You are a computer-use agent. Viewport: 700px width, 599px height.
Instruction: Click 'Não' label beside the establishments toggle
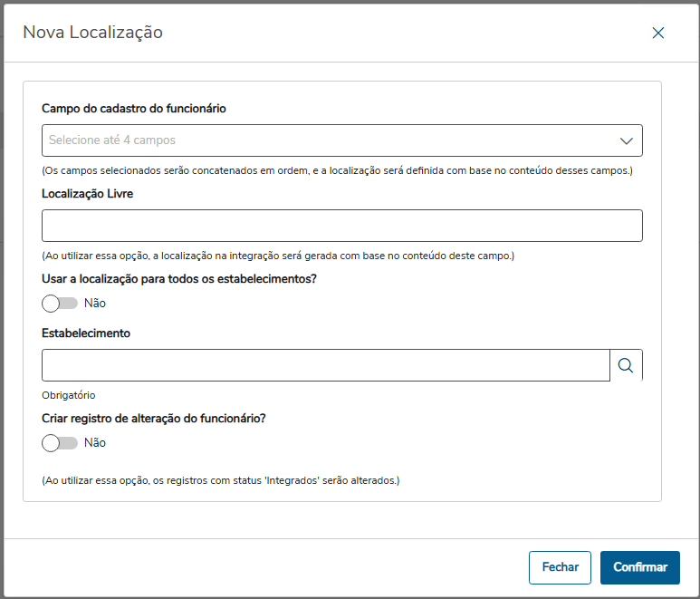coord(95,303)
